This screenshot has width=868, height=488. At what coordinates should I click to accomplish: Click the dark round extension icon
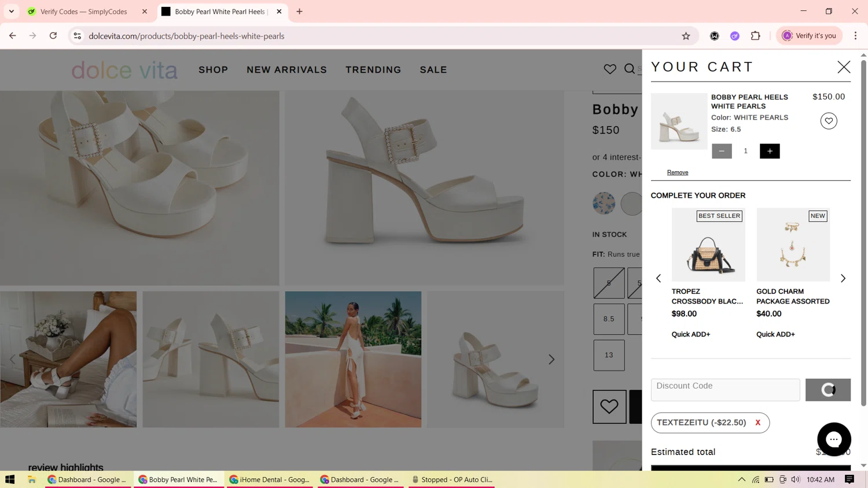(x=715, y=36)
